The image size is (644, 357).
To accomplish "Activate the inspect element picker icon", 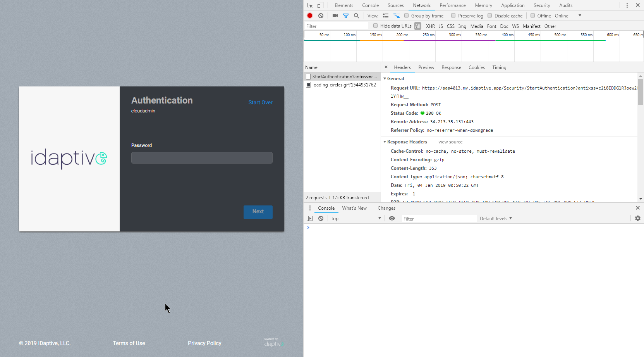I will click(x=310, y=5).
